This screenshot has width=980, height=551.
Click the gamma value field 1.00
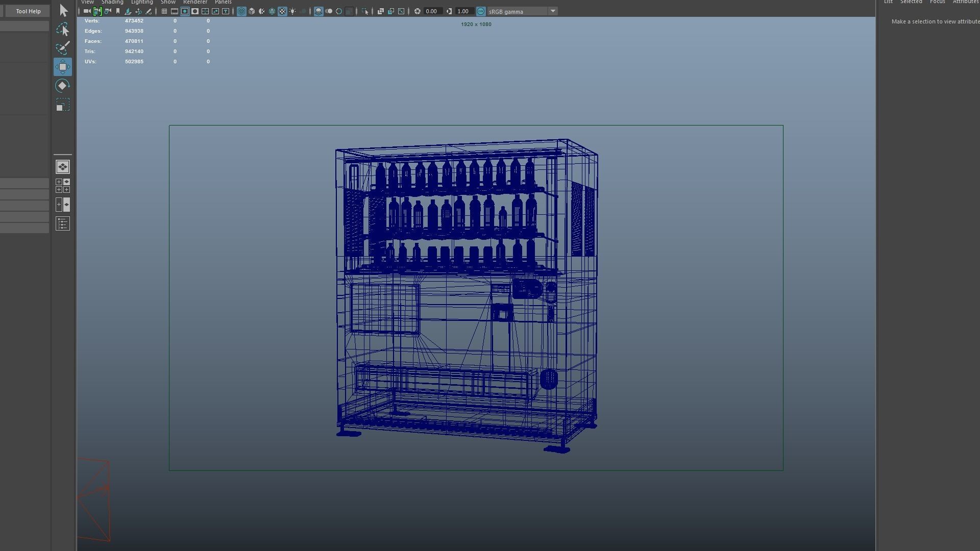[463, 11]
